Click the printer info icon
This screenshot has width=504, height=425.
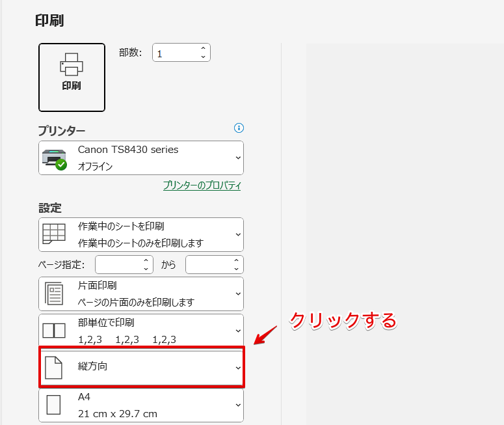point(239,128)
